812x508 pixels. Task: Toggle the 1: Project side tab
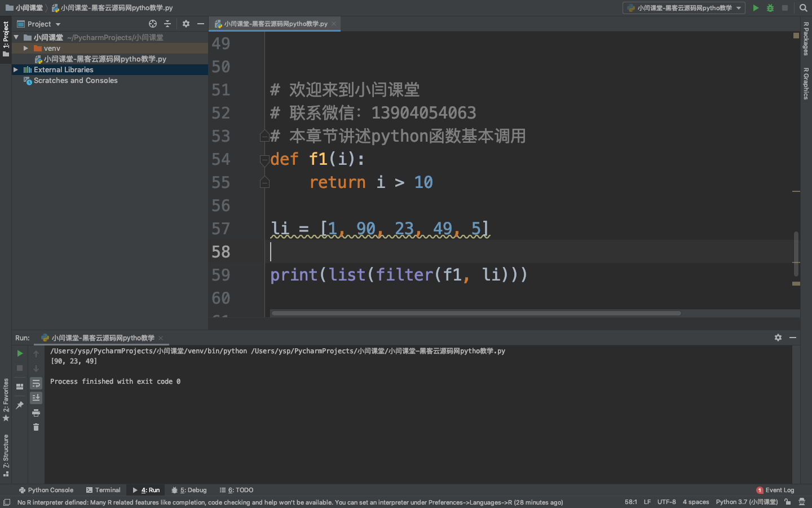[6, 38]
